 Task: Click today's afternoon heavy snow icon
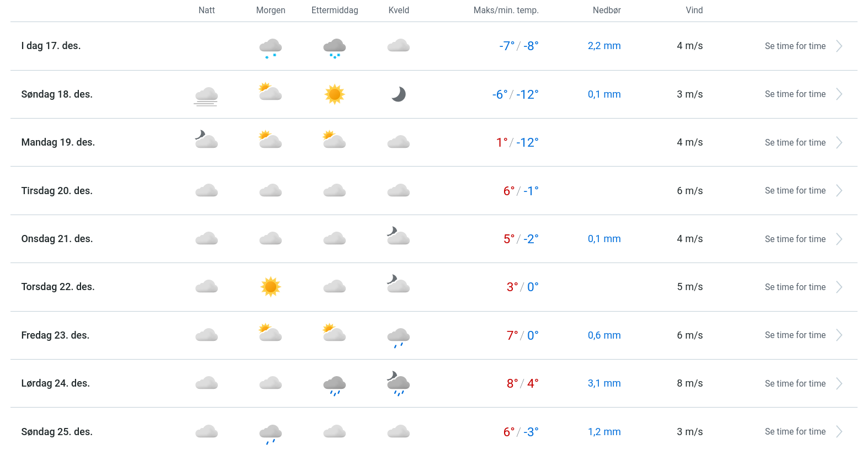[335, 47]
